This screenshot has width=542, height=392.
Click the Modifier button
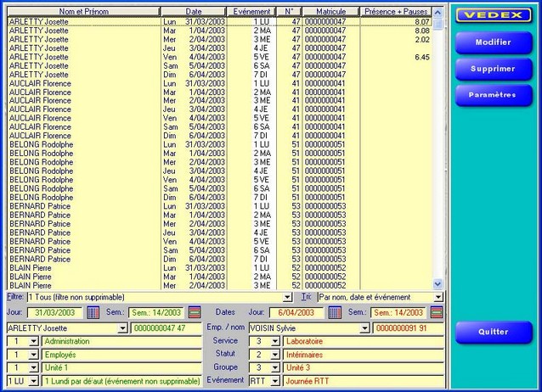[494, 42]
